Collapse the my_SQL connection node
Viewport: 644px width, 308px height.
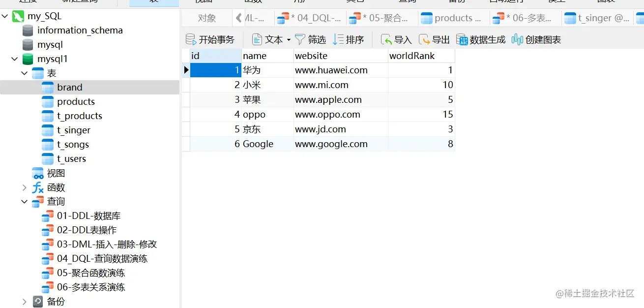tap(5, 16)
